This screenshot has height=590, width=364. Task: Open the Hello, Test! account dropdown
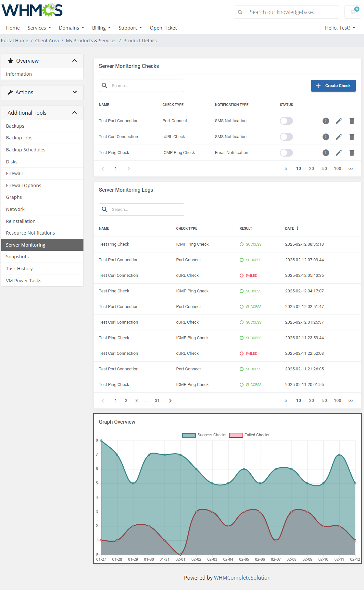tap(340, 28)
